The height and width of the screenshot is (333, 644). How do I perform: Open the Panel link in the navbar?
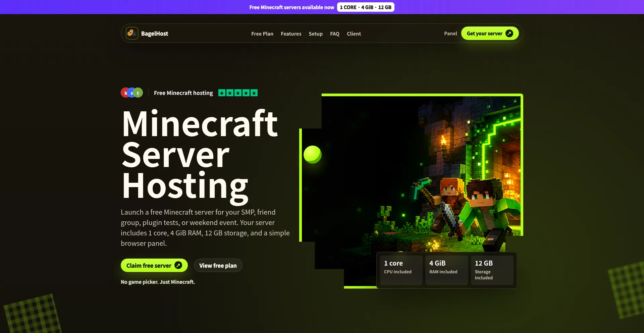point(450,33)
